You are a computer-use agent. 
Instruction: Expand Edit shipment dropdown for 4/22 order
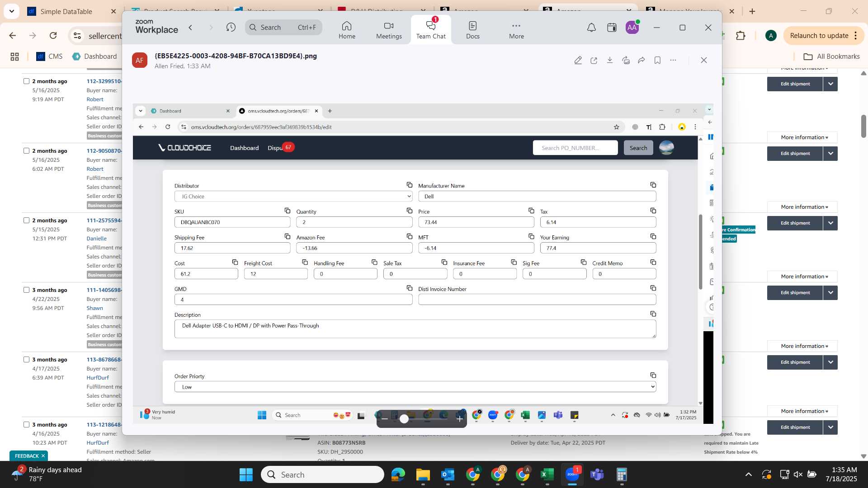[x=830, y=293]
